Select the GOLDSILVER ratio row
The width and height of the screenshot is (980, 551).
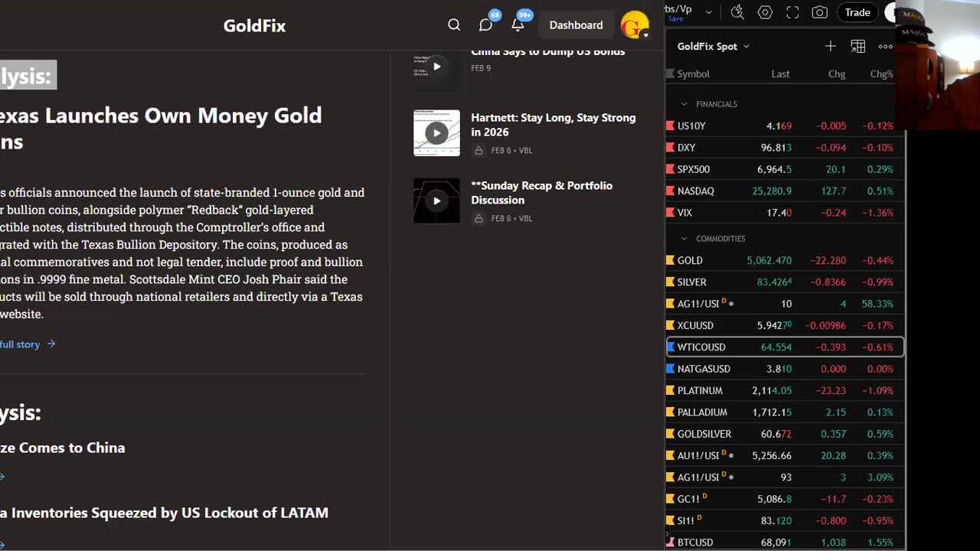pyautogui.click(x=785, y=434)
